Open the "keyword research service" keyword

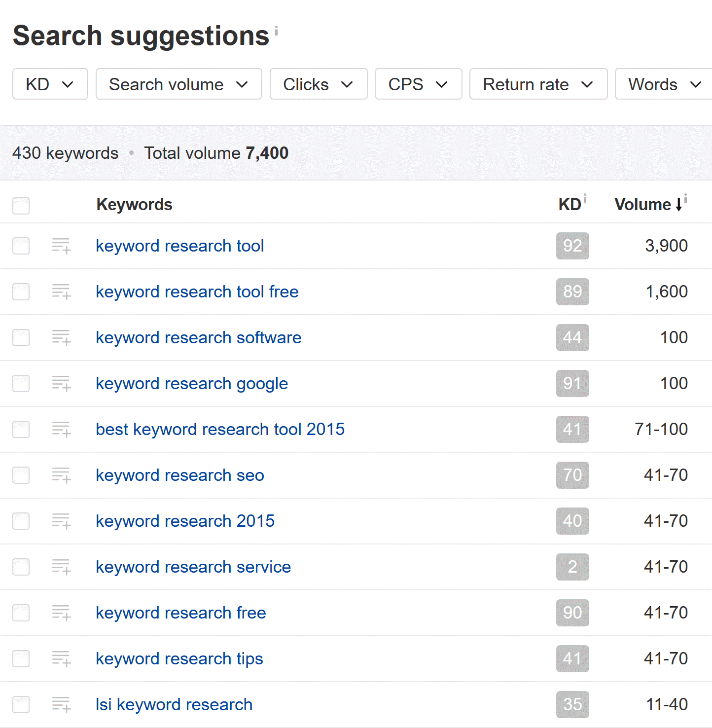click(193, 567)
